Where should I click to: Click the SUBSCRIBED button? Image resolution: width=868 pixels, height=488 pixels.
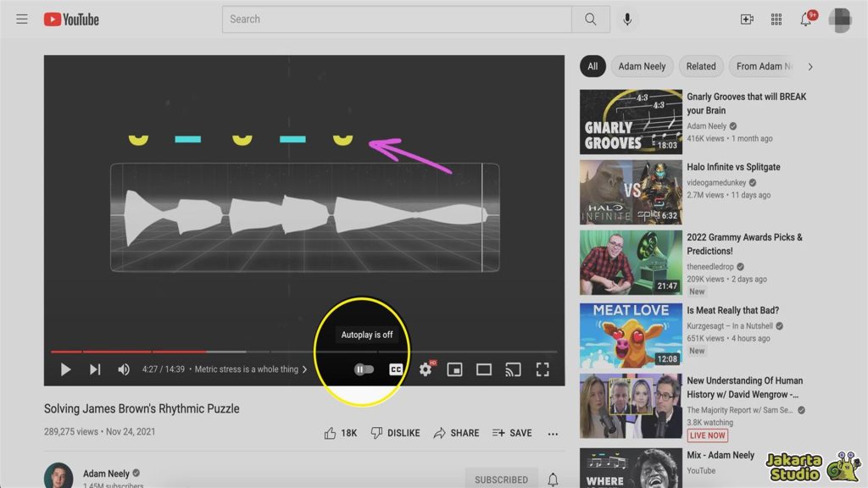(501, 480)
